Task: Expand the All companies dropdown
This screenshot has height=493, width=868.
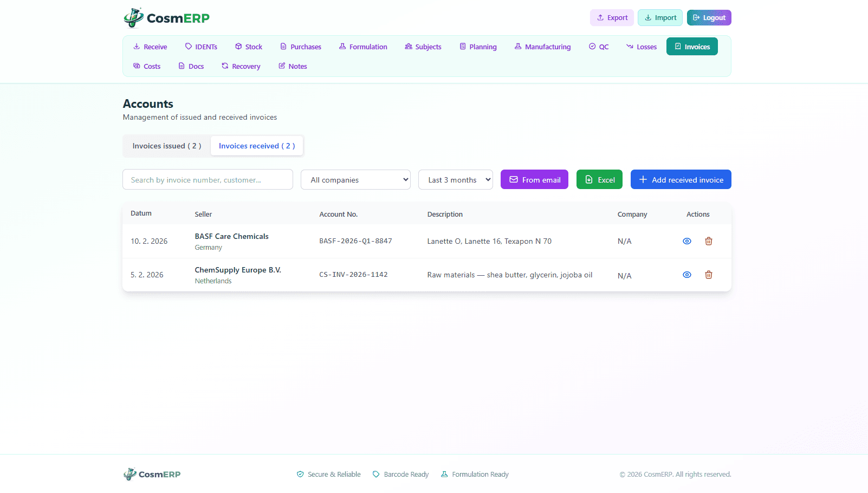Action: point(355,180)
